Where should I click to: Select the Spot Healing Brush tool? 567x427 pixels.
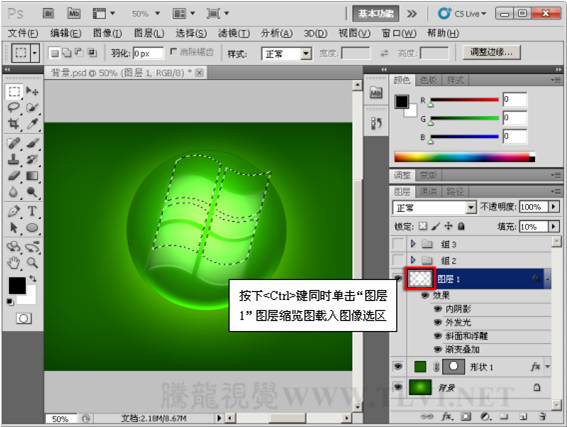point(14,143)
